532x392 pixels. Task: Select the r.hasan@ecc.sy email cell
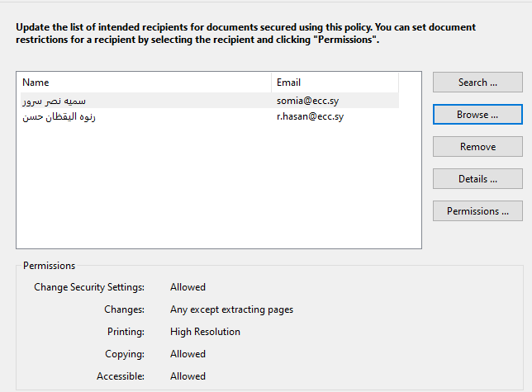click(x=310, y=116)
